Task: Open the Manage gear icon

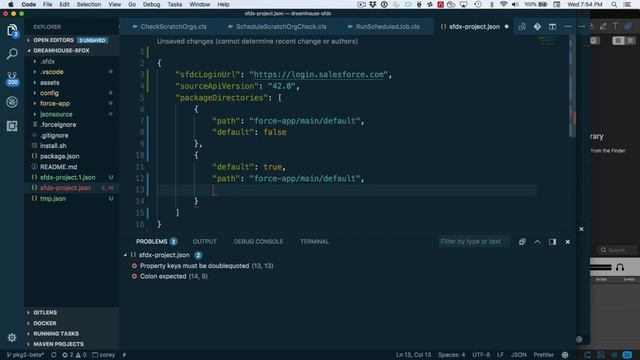Action: 12,338
